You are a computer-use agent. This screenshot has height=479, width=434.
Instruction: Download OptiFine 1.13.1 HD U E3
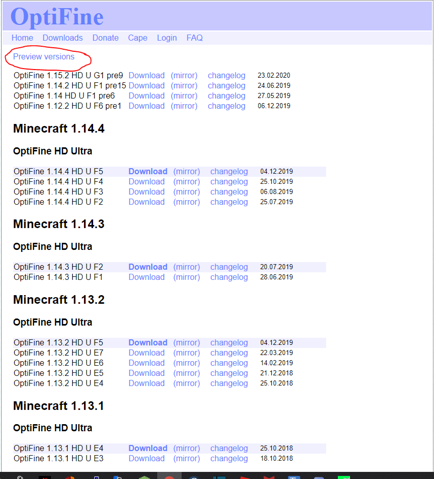146,459
